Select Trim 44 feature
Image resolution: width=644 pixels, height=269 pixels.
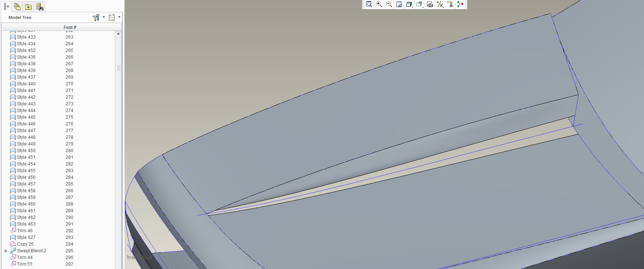(x=25, y=257)
